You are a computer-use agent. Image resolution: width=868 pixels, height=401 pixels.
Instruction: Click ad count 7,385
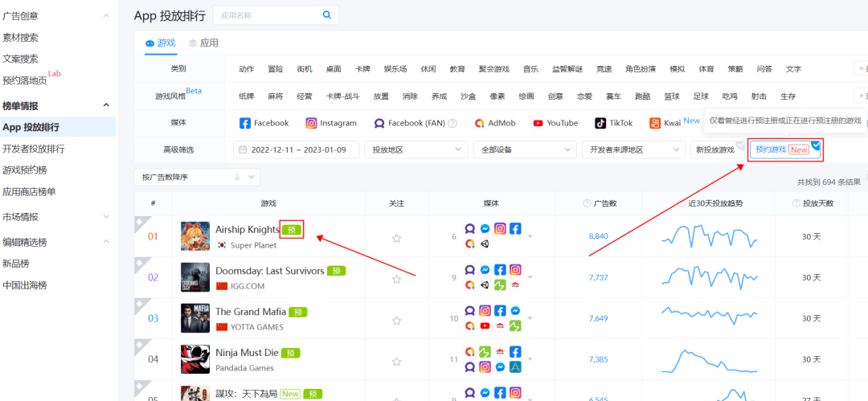coord(599,359)
